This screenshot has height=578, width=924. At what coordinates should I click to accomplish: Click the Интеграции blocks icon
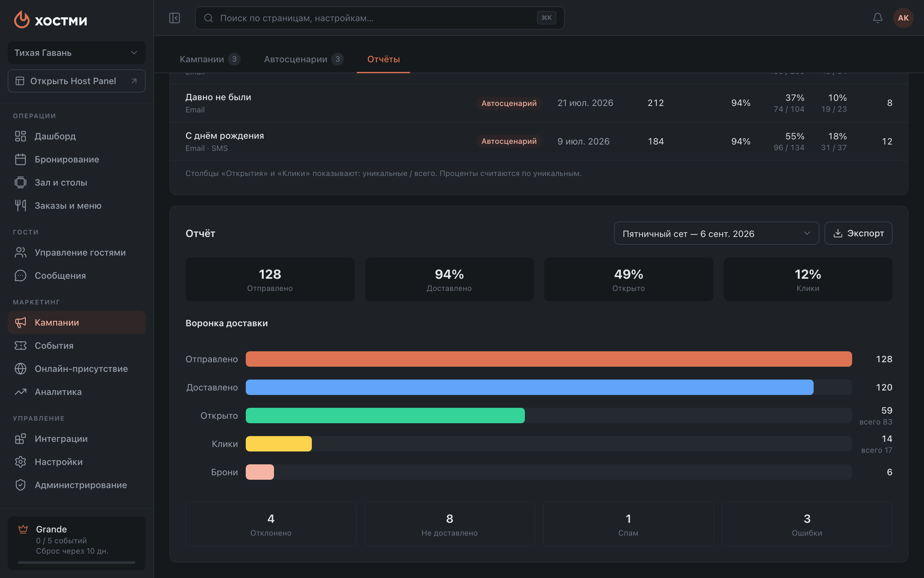(21, 438)
